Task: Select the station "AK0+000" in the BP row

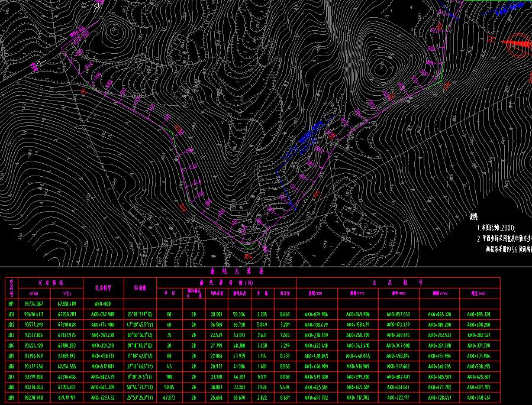Action: (x=104, y=304)
